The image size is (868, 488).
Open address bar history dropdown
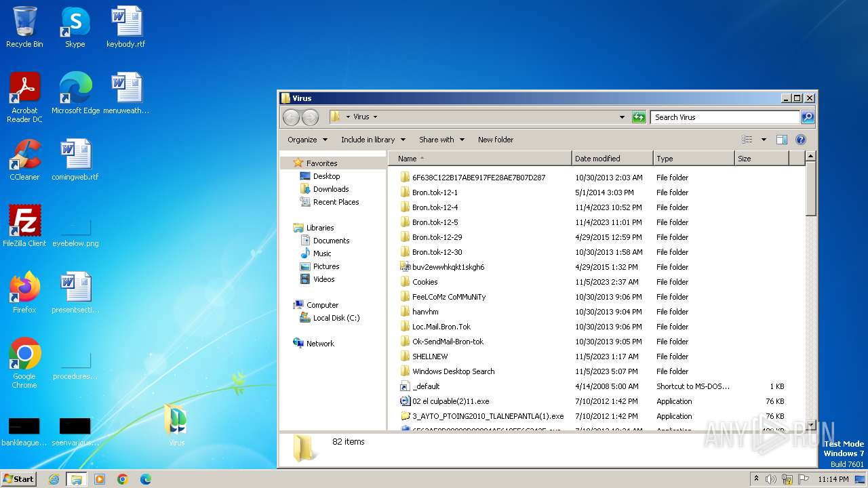coord(622,117)
